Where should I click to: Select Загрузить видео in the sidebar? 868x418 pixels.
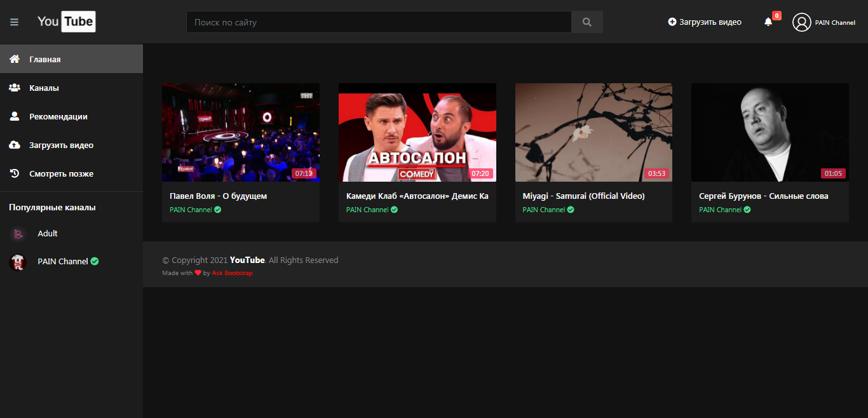click(71, 145)
